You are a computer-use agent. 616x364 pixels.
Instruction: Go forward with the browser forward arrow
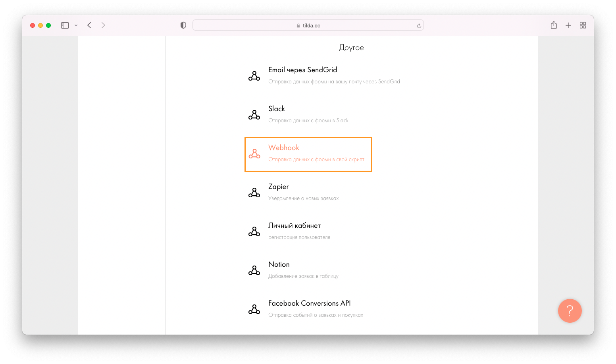point(103,25)
